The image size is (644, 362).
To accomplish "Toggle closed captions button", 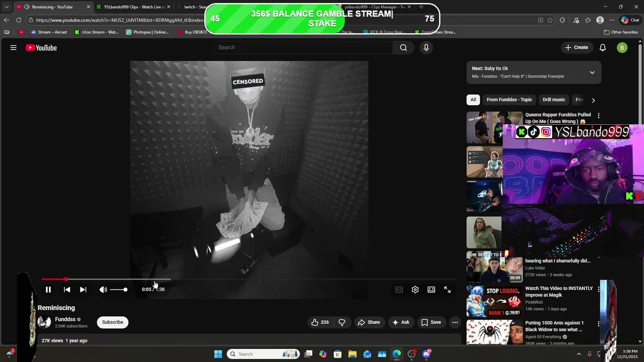I will click(x=399, y=290).
